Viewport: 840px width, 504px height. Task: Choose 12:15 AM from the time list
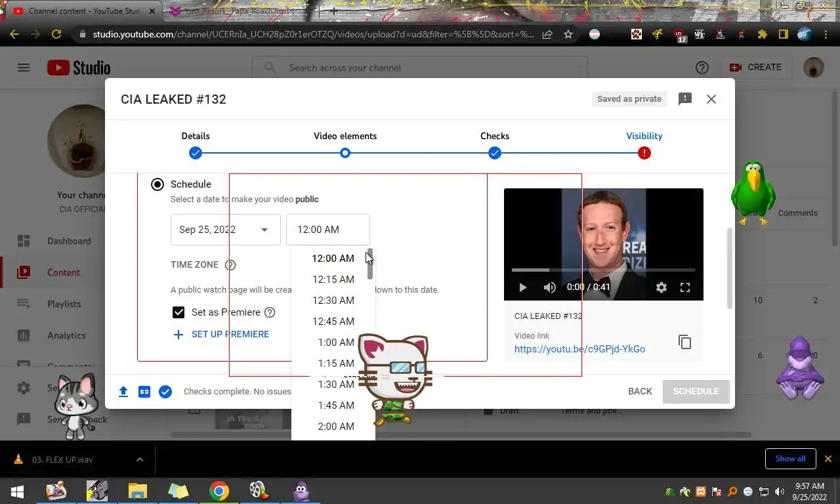pos(333,280)
